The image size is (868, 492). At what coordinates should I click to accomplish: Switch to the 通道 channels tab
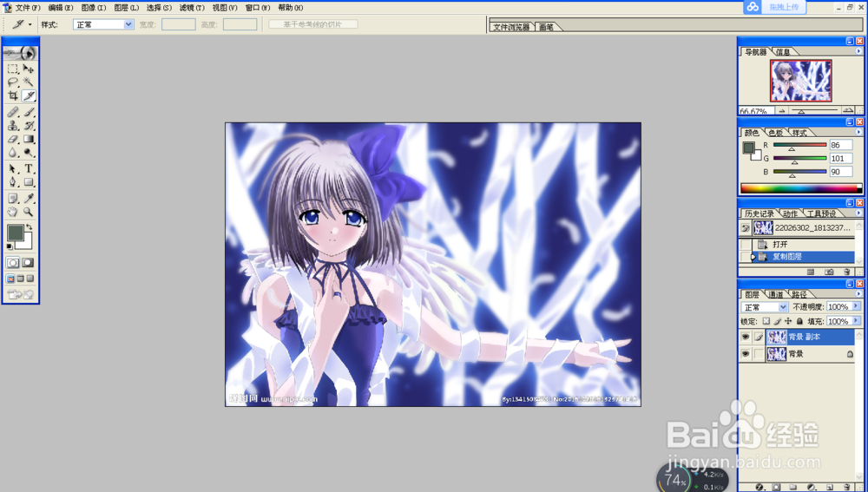[x=776, y=294]
